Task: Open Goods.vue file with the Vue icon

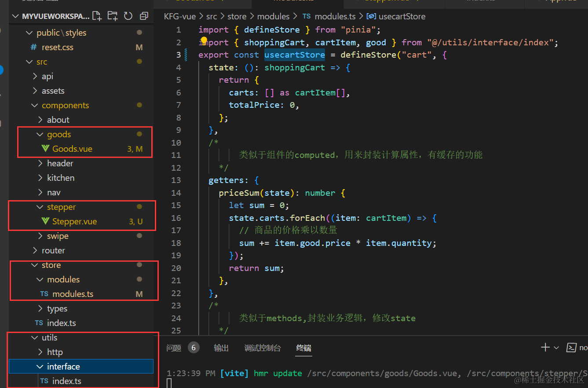Action: coord(72,149)
